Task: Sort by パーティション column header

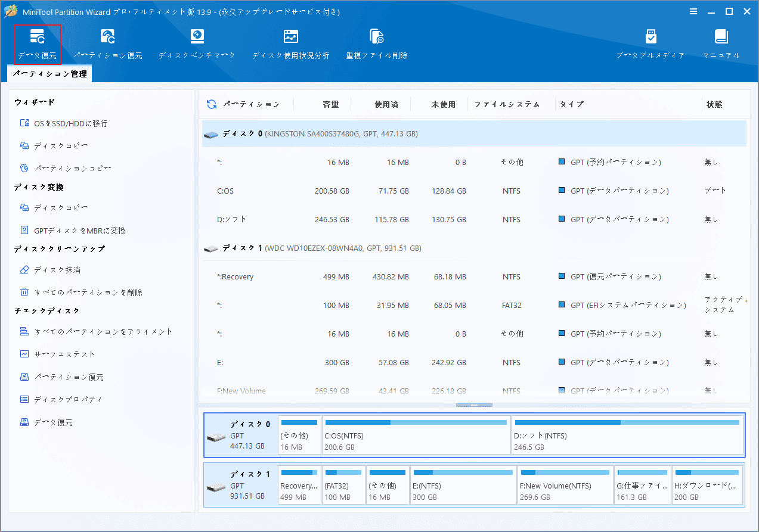Action: click(x=251, y=104)
